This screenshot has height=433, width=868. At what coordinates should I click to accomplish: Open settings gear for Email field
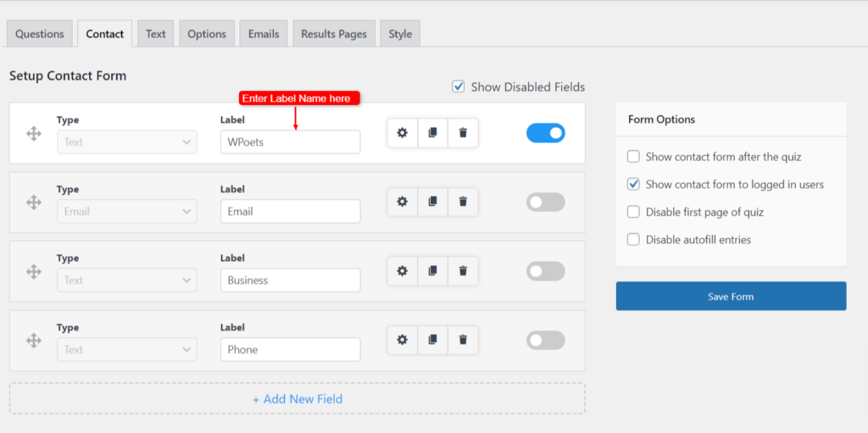pyautogui.click(x=403, y=203)
